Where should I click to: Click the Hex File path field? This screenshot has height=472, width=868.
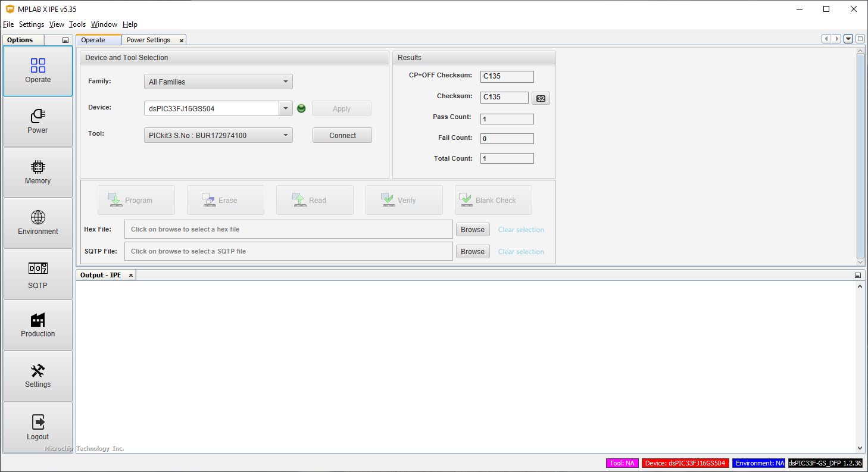(x=289, y=229)
